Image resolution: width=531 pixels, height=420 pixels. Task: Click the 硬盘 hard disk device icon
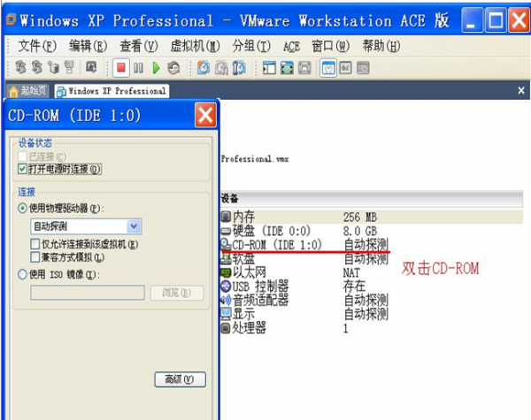point(226,231)
